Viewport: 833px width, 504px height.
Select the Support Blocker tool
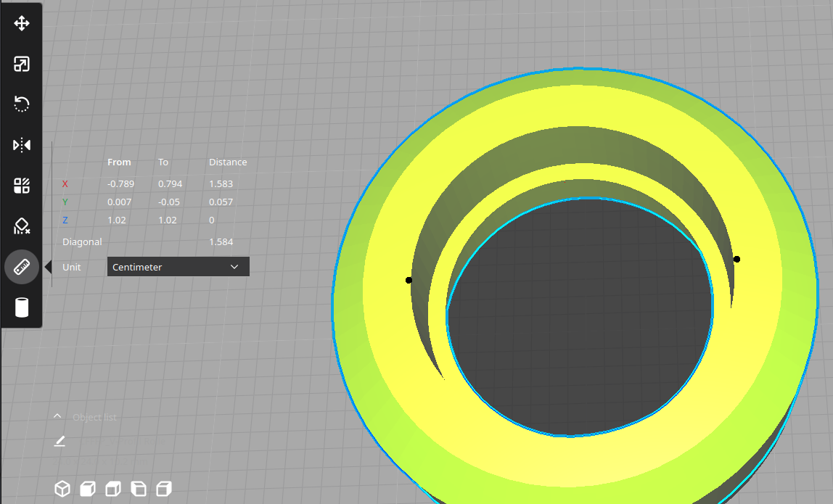(22, 227)
